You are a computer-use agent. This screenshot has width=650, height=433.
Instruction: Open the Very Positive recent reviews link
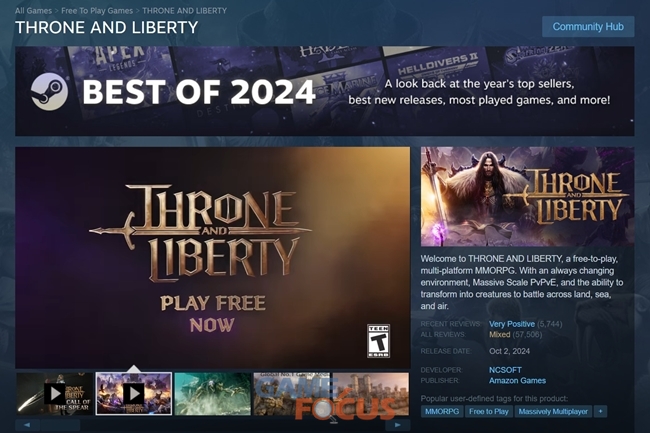(512, 324)
